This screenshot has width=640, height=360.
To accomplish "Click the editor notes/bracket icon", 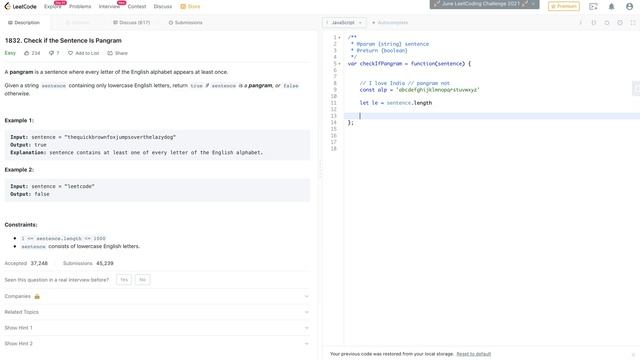I will 593,23.
